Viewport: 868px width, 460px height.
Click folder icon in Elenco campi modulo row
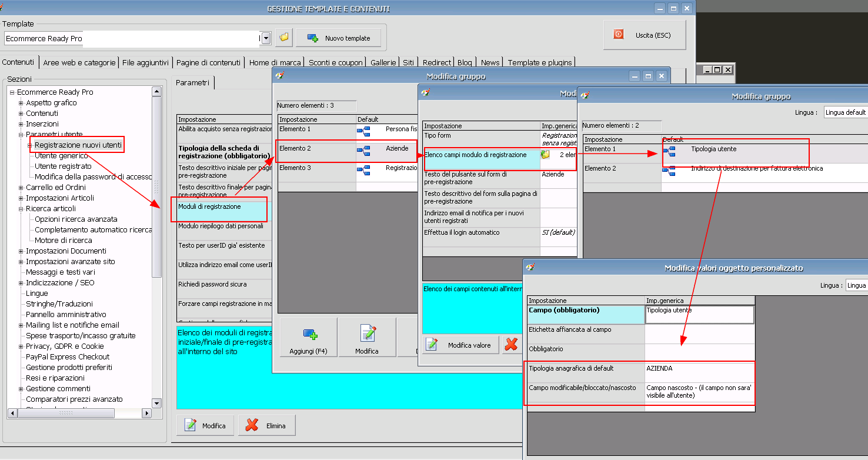point(545,155)
